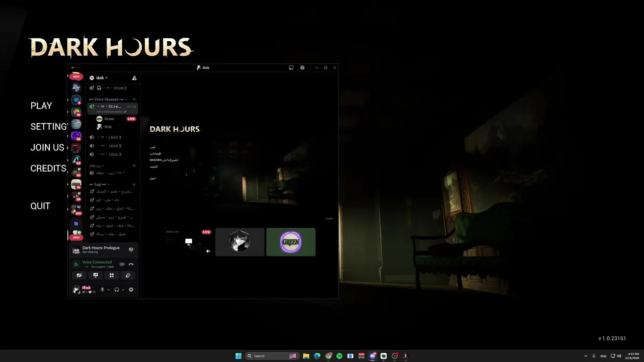Open the activities grid icon
Viewport: 644px width, 362px height.
112,275
